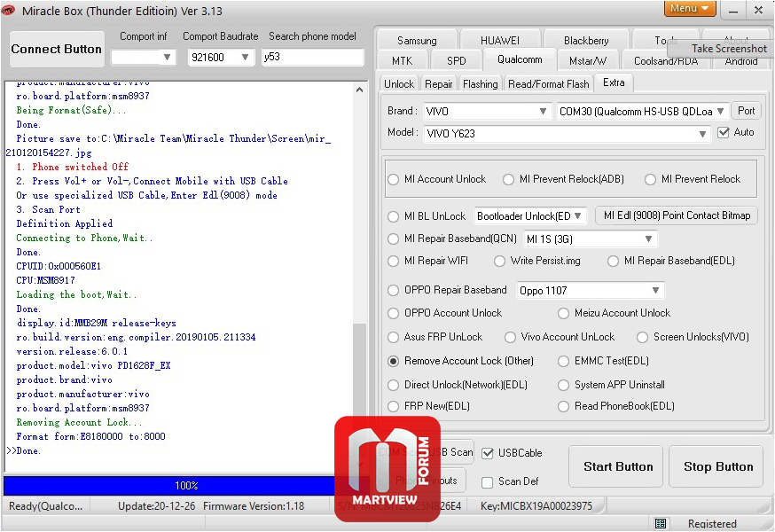Click the Connect Button

click(x=57, y=49)
